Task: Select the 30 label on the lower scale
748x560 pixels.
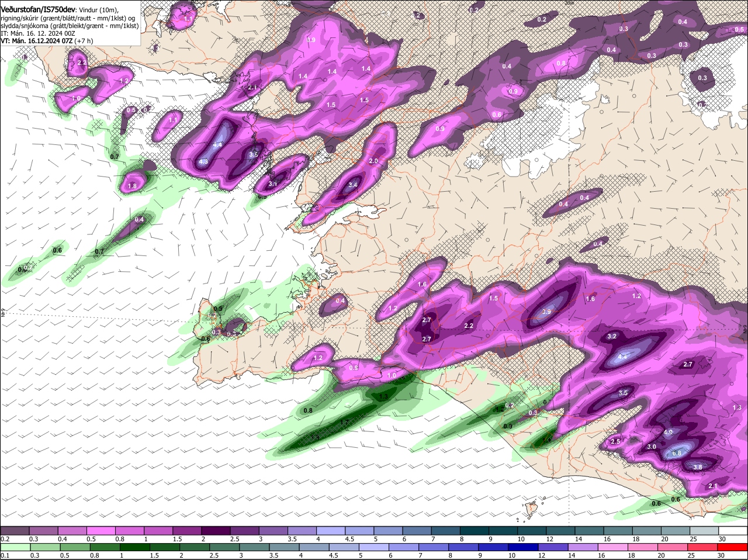Action: [x=721, y=555]
